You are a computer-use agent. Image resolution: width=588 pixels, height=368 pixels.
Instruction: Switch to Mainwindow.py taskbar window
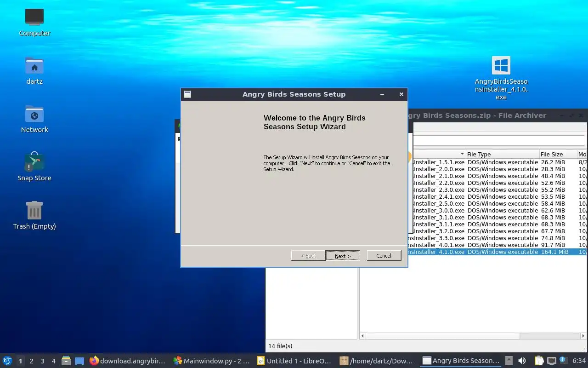coord(211,361)
